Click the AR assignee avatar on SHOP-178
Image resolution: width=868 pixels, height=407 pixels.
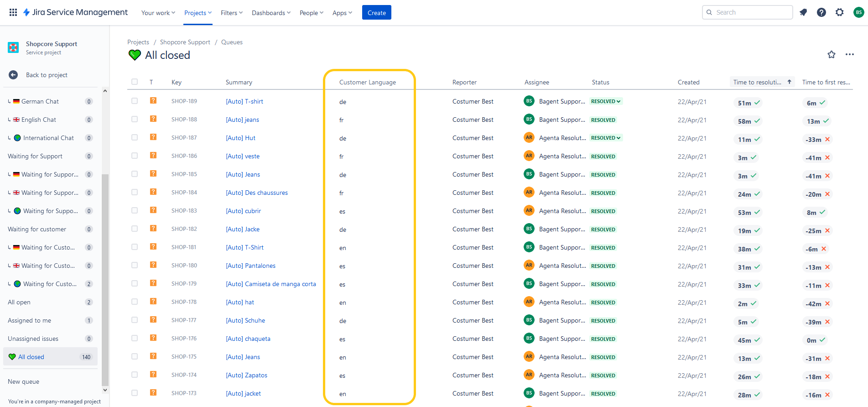529,302
